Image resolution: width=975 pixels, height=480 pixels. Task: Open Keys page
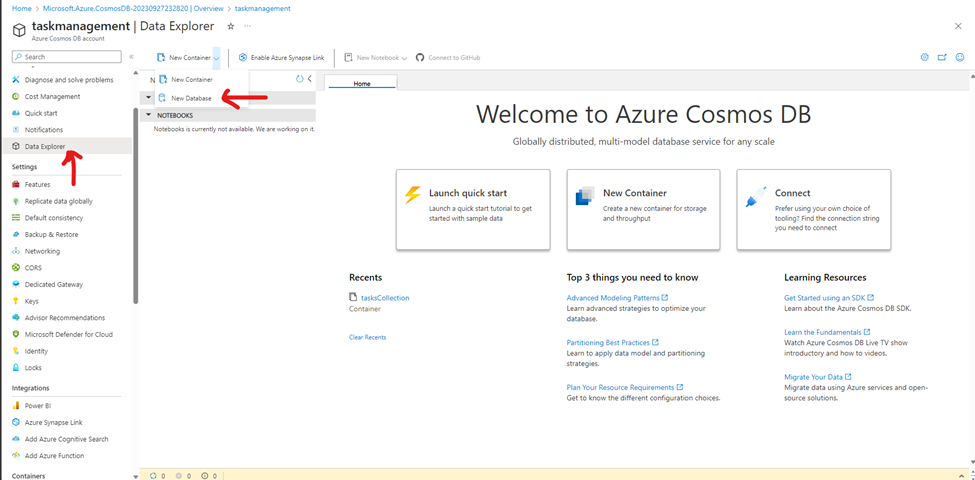point(31,301)
